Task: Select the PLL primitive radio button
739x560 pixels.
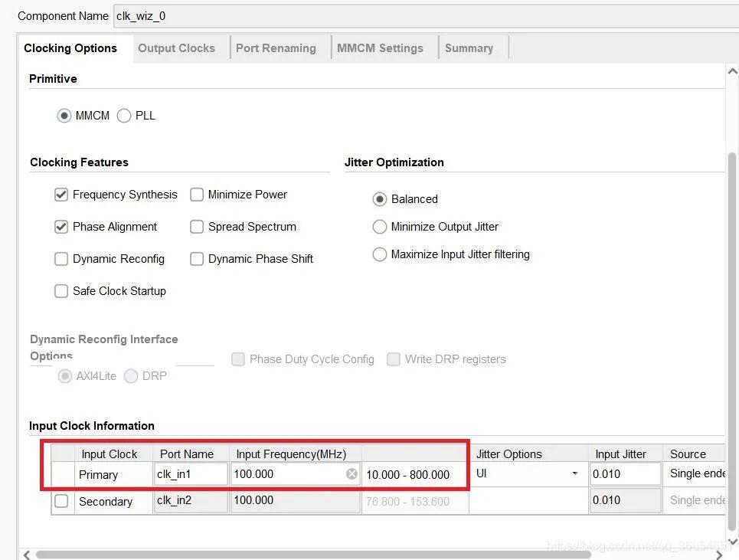Action: (124, 116)
